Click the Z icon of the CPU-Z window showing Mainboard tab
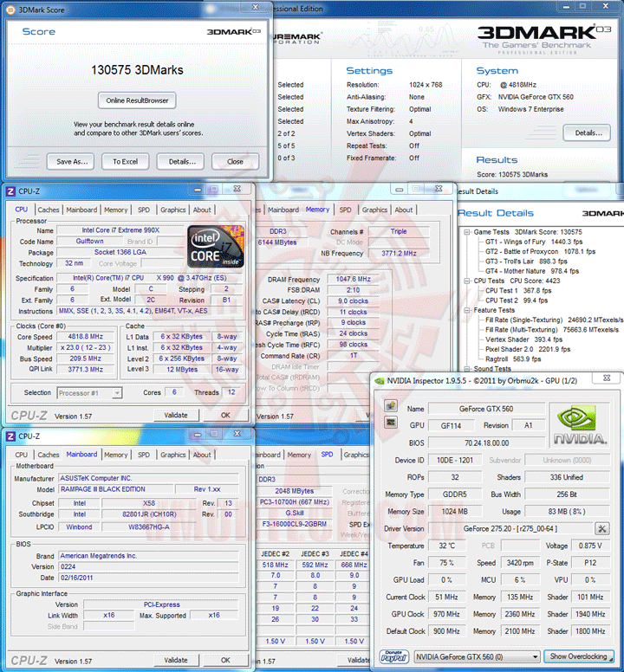Viewport: 624px width, 672px height. tap(10, 436)
